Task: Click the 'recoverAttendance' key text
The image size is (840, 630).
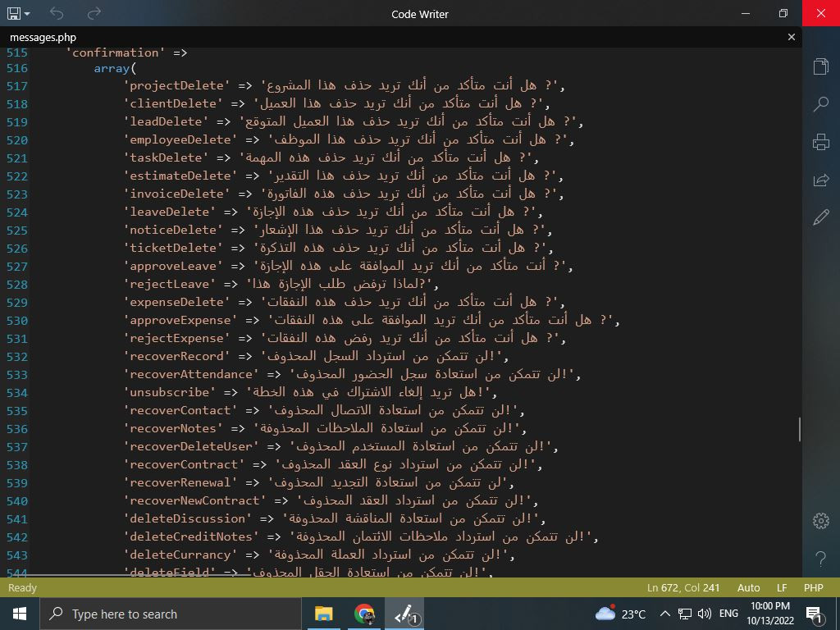Action: pyautogui.click(x=191, y=374)
